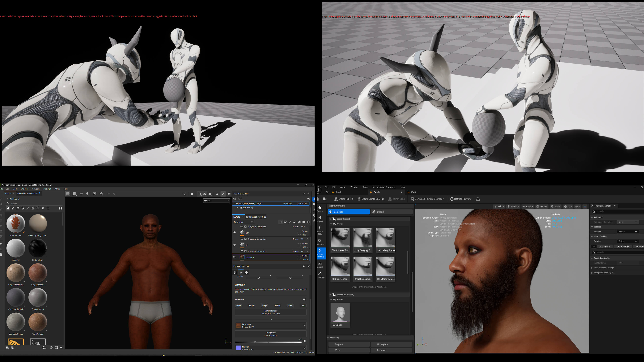Open Grooms Preview Visible dropdown

click(628, 232)
